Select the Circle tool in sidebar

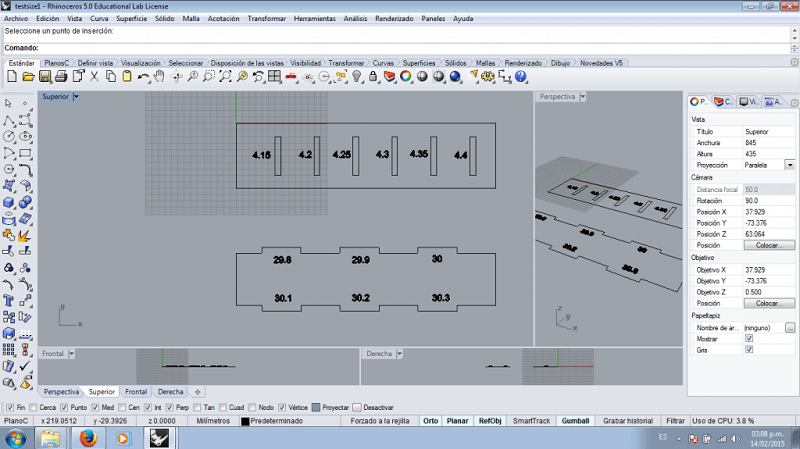[9, 137]
